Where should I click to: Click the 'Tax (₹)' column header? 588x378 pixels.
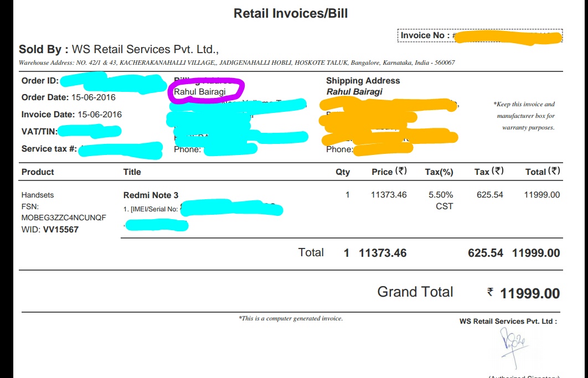coord(489,172)
